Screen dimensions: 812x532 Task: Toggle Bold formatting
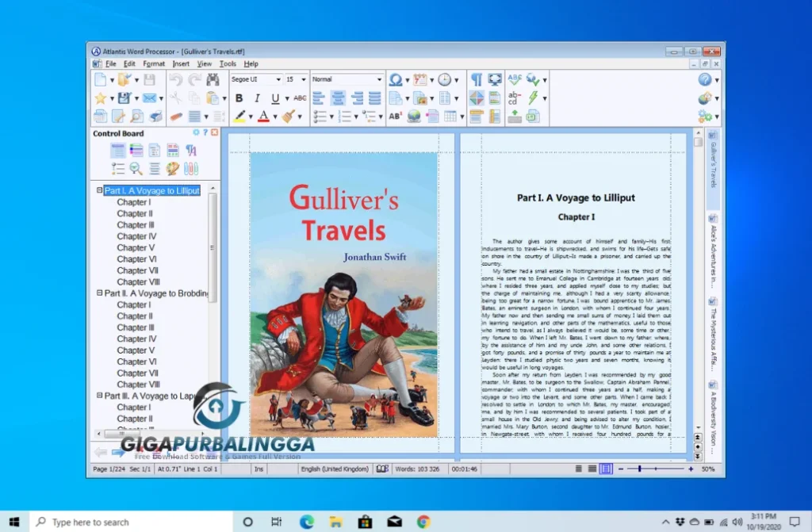pyautogui.click(x=239, y=98)
